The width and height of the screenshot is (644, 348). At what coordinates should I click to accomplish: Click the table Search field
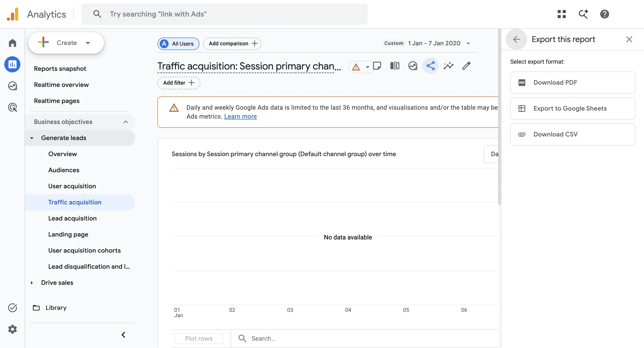pyautogui.click(x=364, y=339)
